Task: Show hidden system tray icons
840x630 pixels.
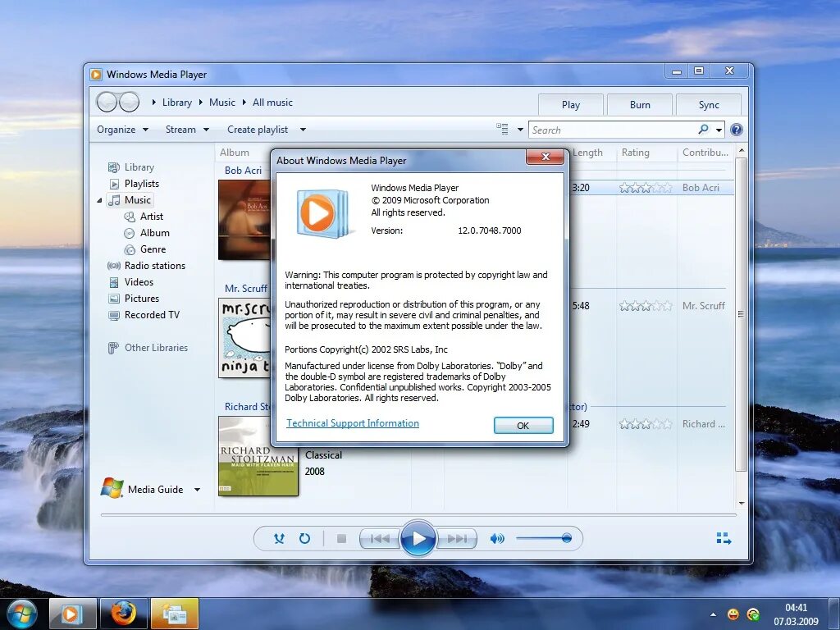Action: click(713, 614)
